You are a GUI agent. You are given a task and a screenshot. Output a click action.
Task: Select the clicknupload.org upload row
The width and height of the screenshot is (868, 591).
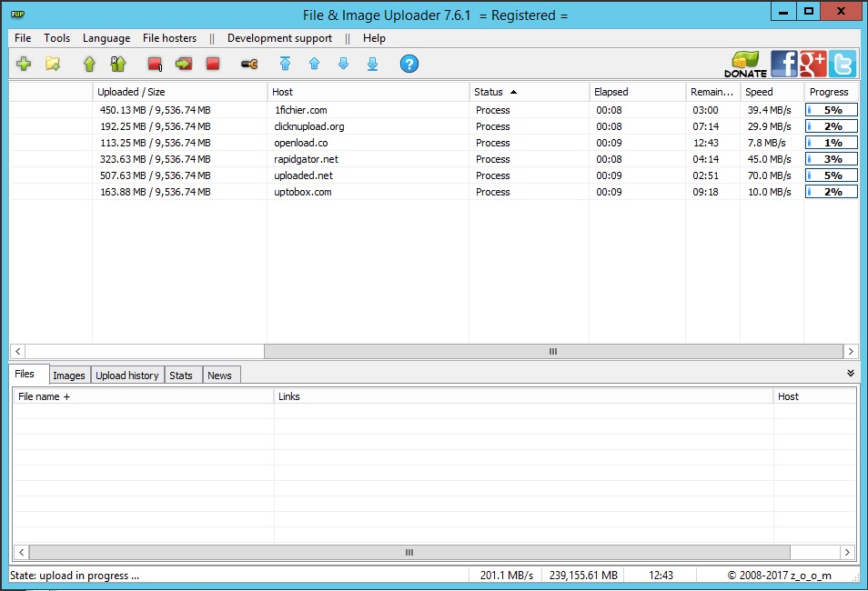[434, 126]
